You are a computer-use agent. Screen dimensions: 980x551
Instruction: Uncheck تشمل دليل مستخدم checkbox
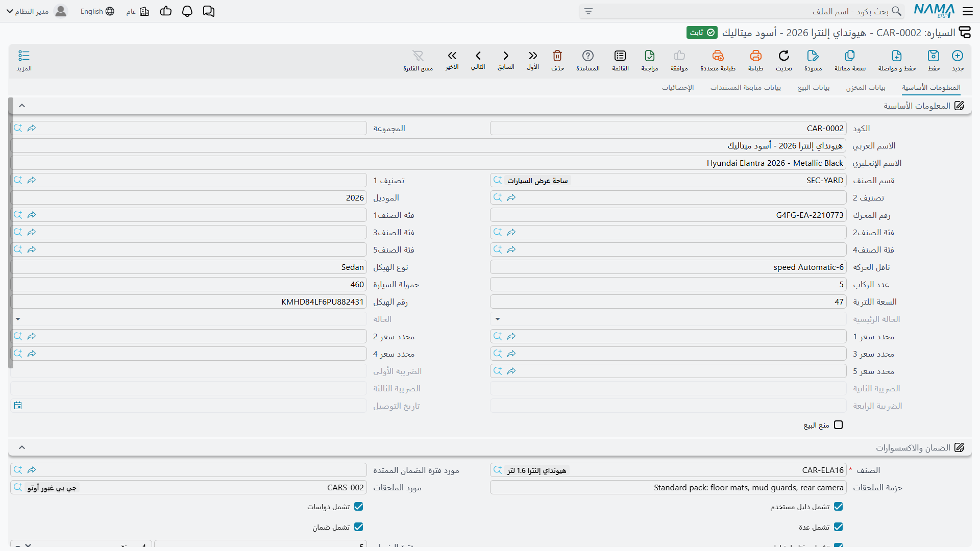(x=838, y=507)
